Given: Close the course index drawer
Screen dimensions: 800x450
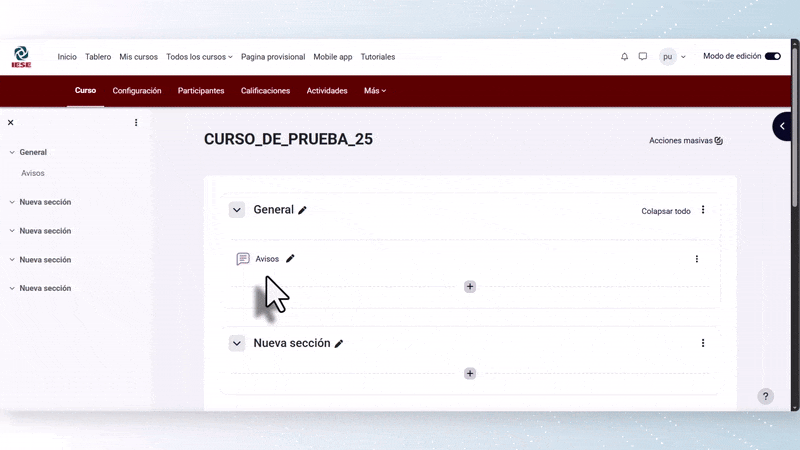Looking at the screenshot, I should pyautogui.click(x=11, y=122).
